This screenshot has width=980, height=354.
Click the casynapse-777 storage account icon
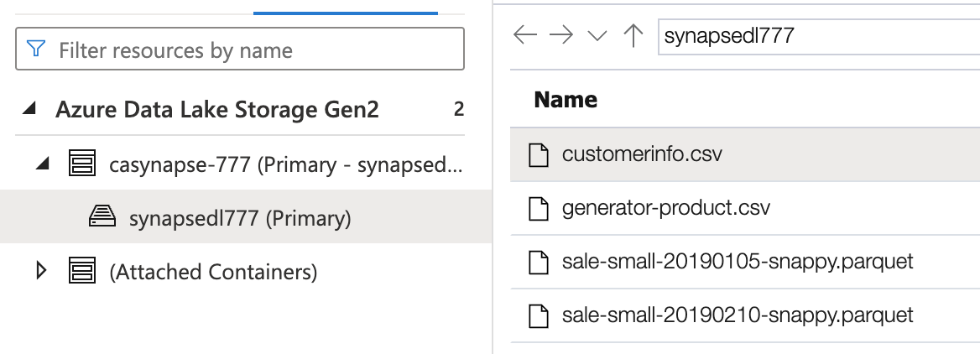click(x=80, y=164)
